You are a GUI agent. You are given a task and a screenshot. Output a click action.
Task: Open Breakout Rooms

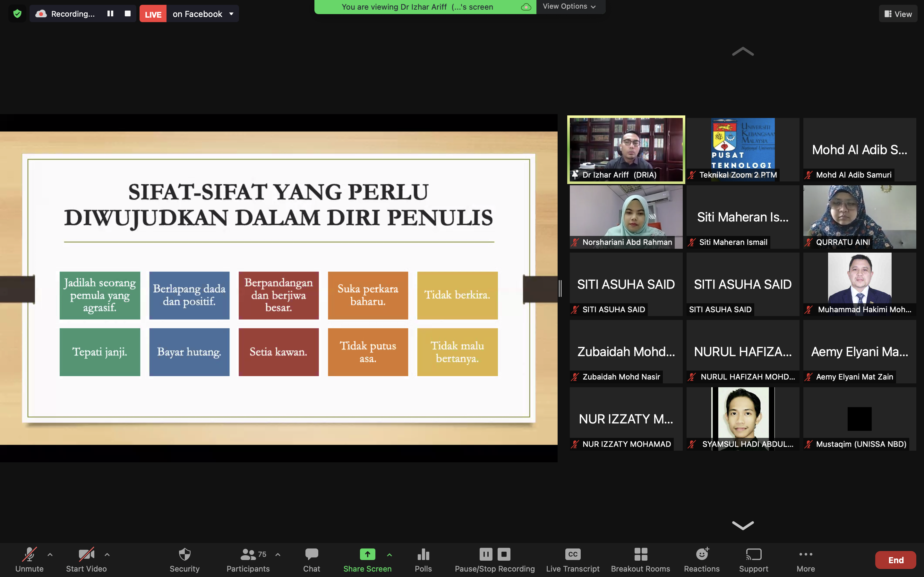(x=640, y=559)
